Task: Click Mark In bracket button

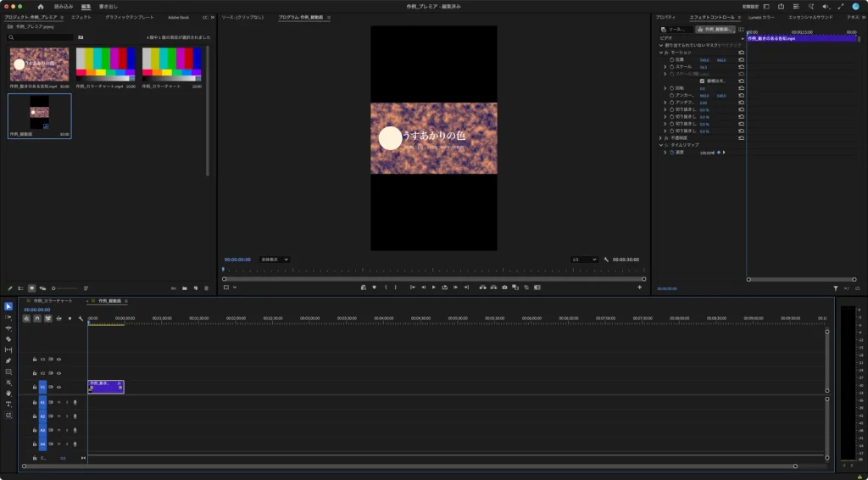Action: [x=386, y=287]
